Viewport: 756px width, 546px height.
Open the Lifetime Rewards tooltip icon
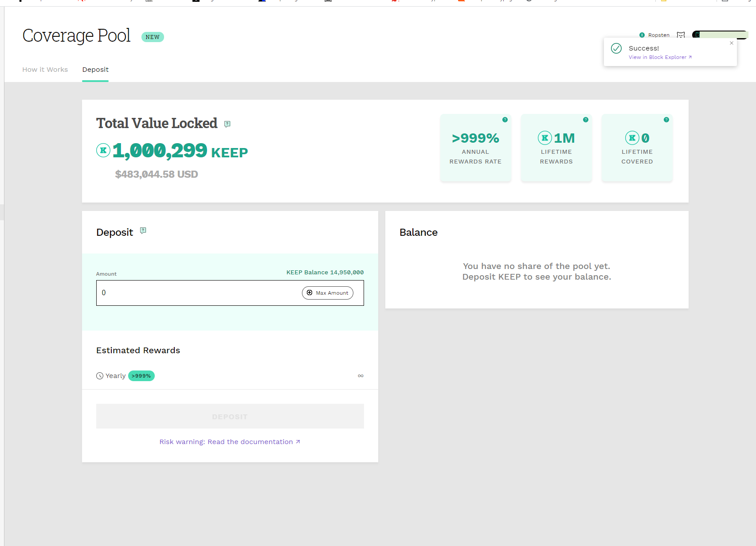[586, 120]
